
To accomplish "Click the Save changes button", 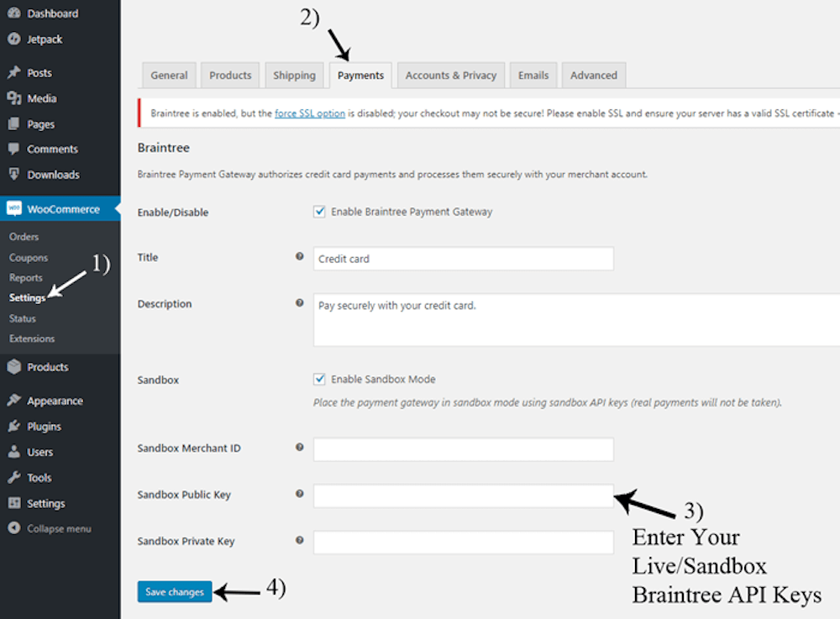I will [x=175, y=591].
